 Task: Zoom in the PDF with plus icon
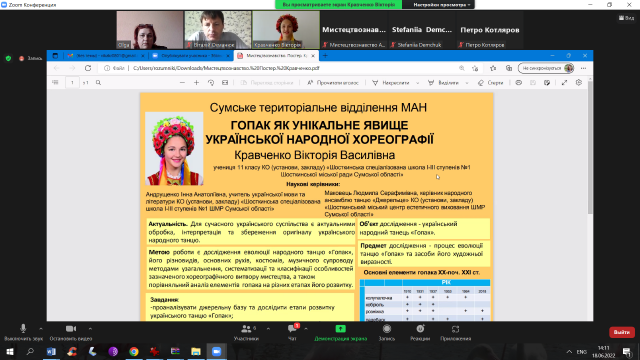coord(196,82)
